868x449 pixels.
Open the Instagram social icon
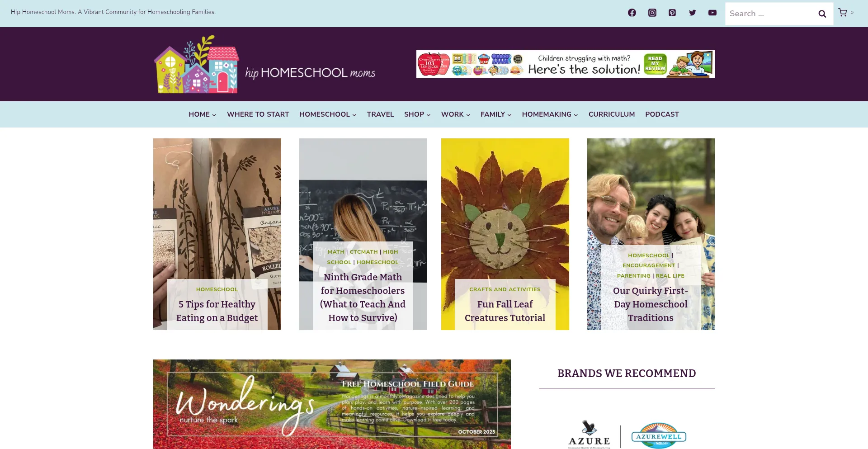(652, 13)
